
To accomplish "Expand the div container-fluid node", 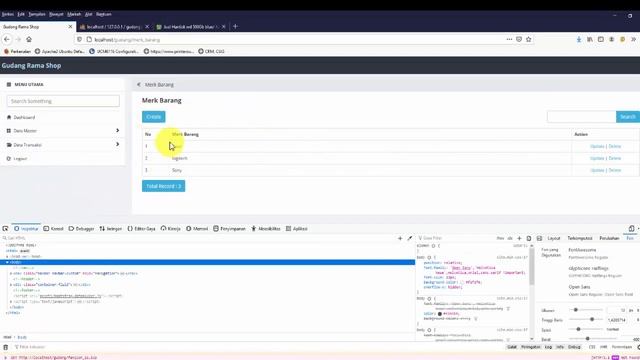I will click(x=11, y=284).
